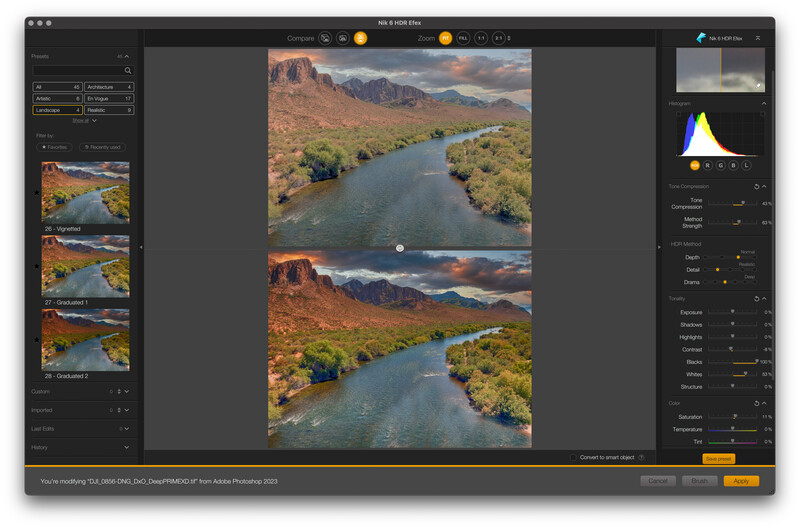Set zoom to 1:1
Image resolution: width=800 pixels, height=528 pixels.
coord(481,38)
